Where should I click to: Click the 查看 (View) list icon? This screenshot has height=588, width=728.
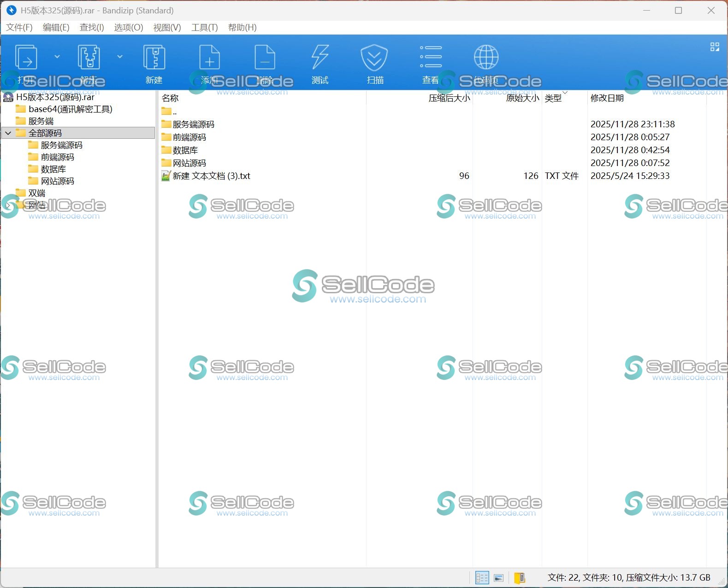coord(431,59)
